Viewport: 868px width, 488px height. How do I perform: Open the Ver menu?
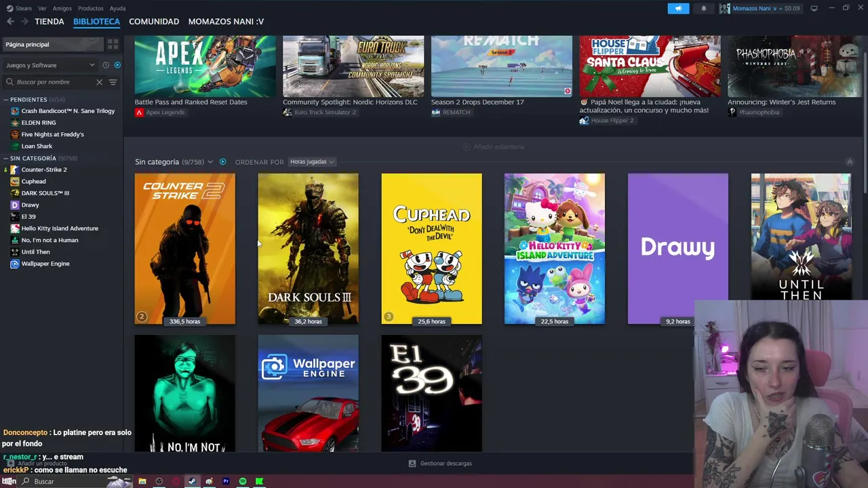click(42, 8)
